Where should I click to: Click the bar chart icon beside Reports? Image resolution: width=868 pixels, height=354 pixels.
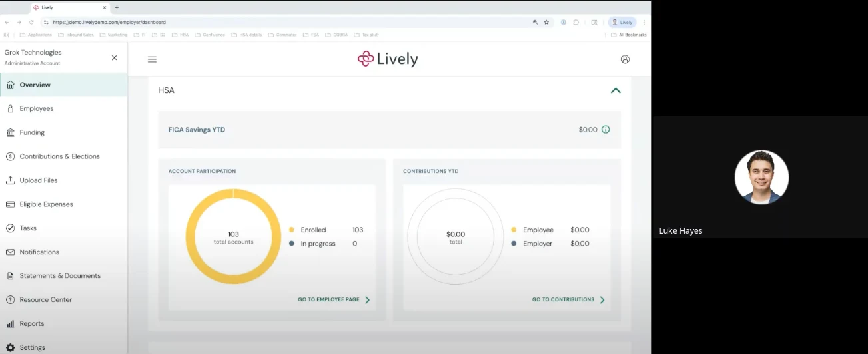[10, 324]
